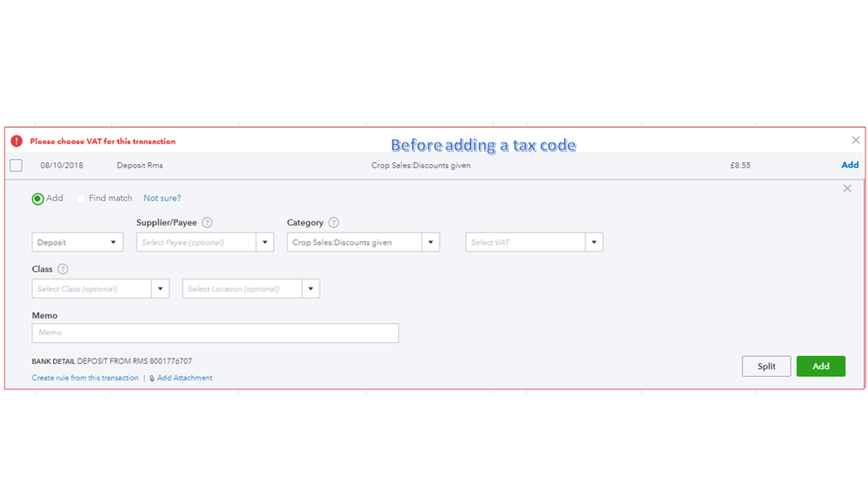The height and width of the screenshot is (488, 868).
Task: Click the green Add button
Action: click(x=820, y=366)
